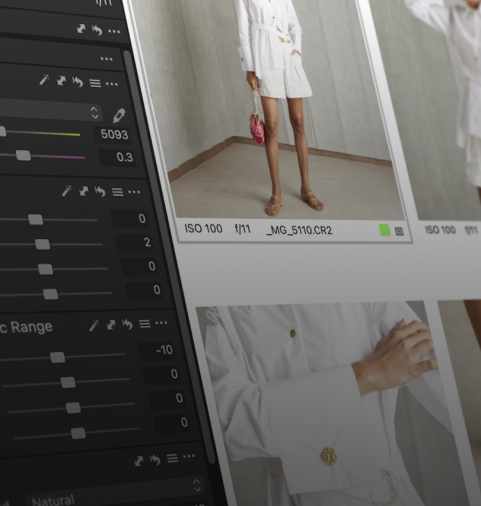Image resolution: width=481 pixels, height=506 pixels.
Task: Open the lone three-dot menu below the topmost header
Action: click(x=106, y=59)
